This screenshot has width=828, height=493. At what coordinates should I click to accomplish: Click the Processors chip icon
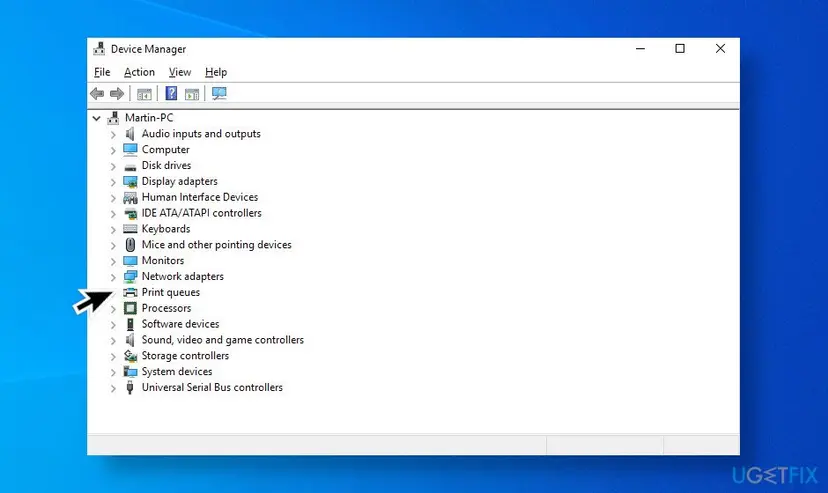tap(130, 308)
